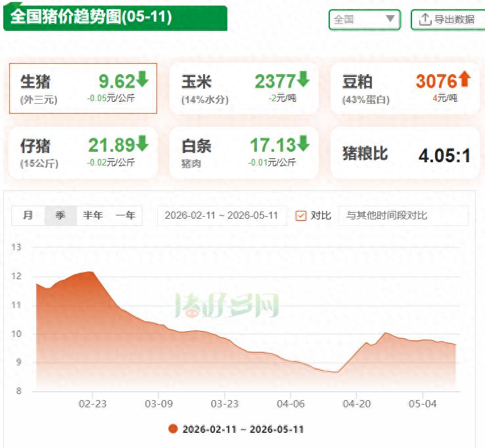The height and width of the screenshot is (448, 485).
Task: Select the 猪粮比 ratio card
Action: click(x=405, y=153)
